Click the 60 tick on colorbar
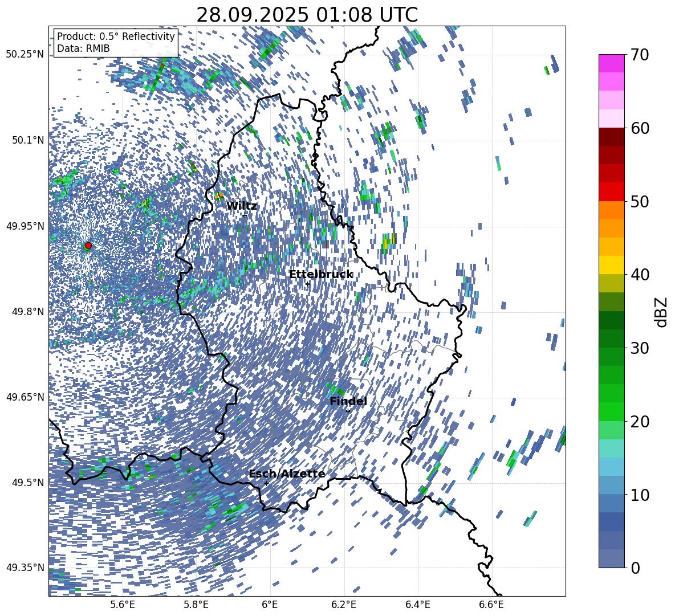 640,128
